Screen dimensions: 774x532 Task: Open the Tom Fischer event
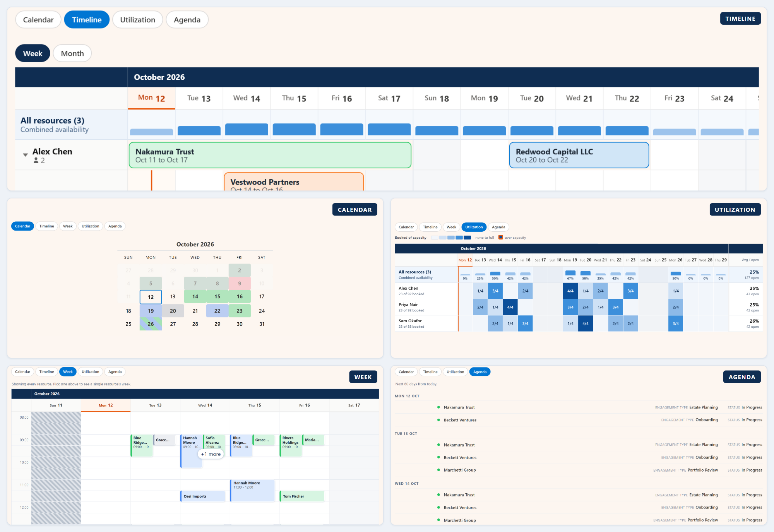pos(302,496)
